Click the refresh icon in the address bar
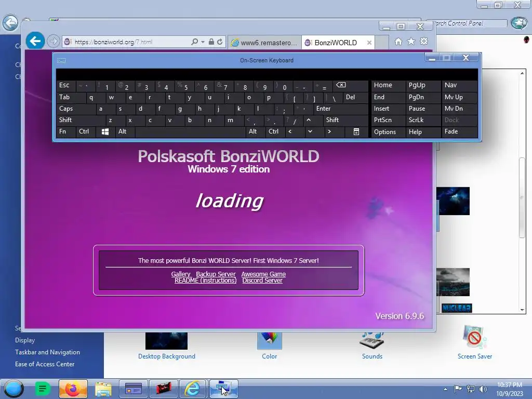The image size is (532, 399). (220, 42)
